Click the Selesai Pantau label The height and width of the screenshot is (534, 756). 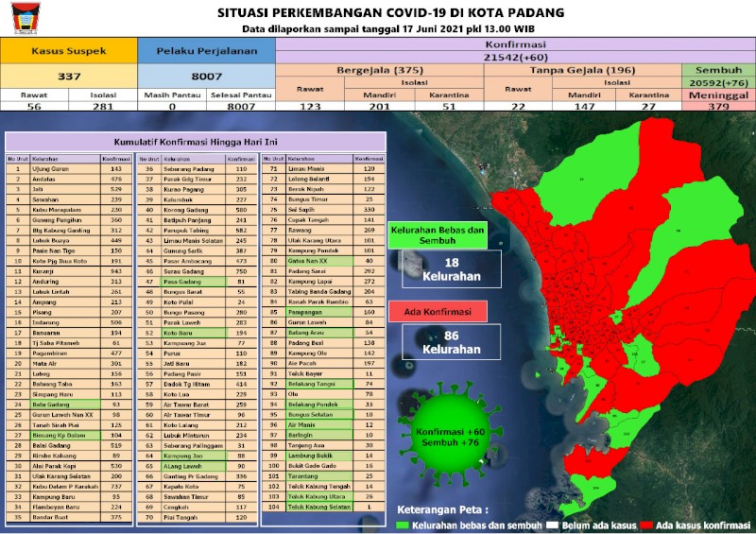pyautogui.click(x=241, y=95)
